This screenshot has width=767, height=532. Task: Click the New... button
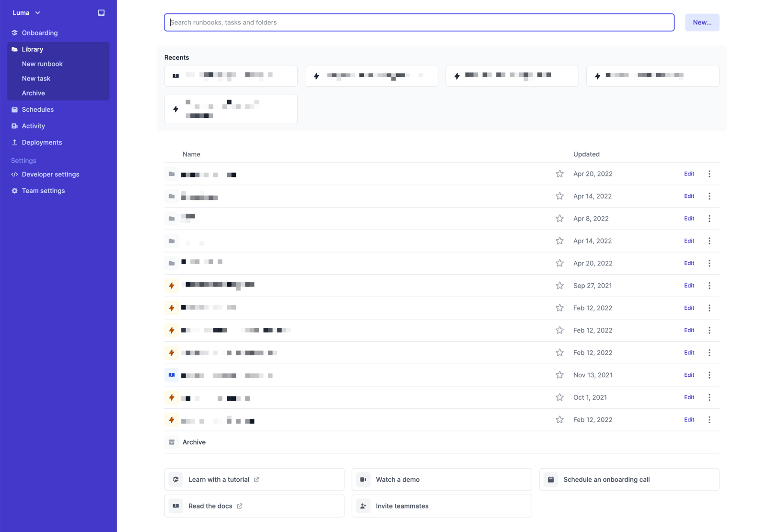[x=702, y=23]
